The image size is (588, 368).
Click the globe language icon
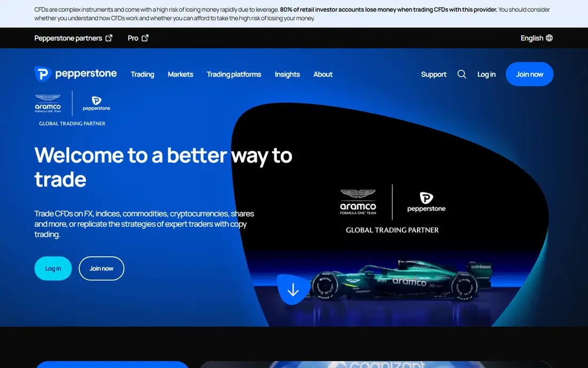click(x=549, y=38)
